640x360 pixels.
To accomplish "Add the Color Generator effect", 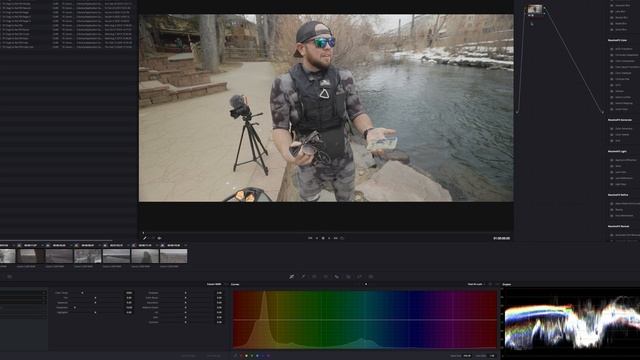I will (624, 129).
